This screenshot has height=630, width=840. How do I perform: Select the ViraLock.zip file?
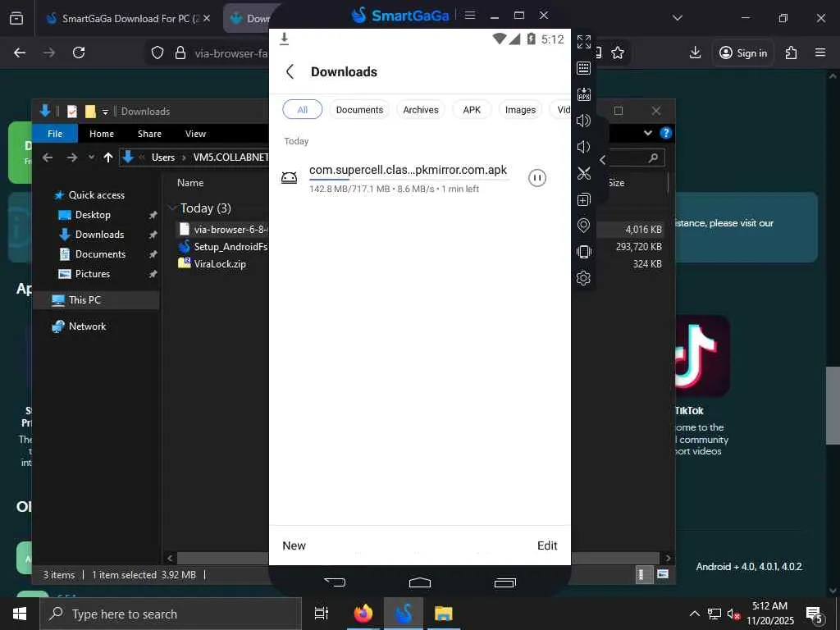220,263
